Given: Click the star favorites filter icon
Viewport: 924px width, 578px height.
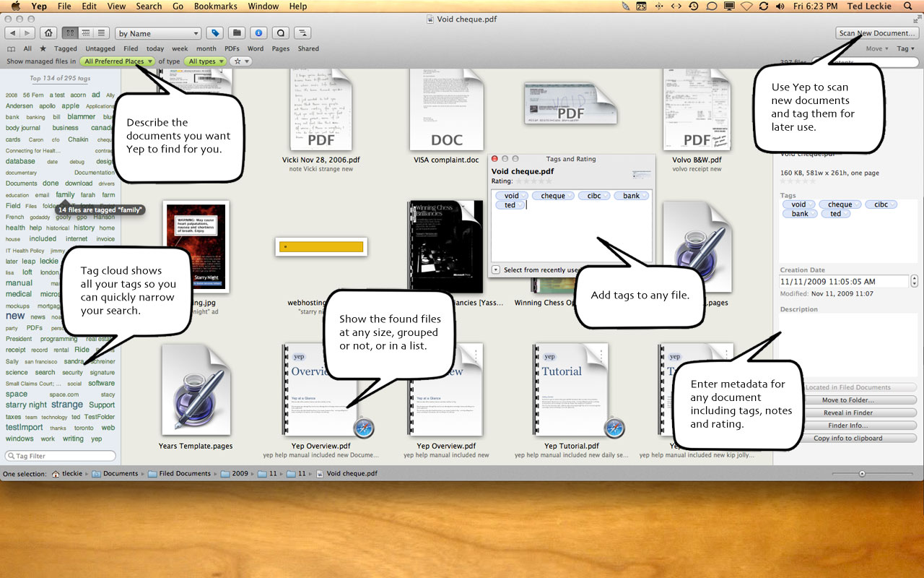Looking at the screenshot, I should (43, 48).
